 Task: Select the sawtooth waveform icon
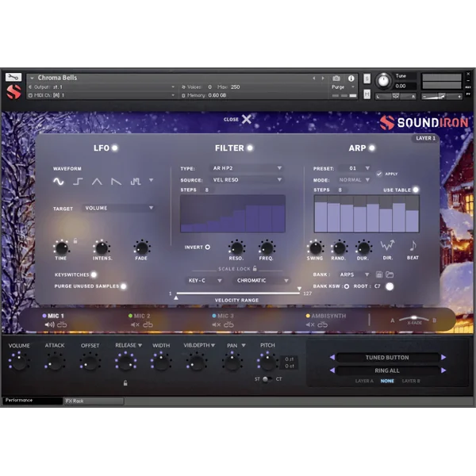coord(116,182)
